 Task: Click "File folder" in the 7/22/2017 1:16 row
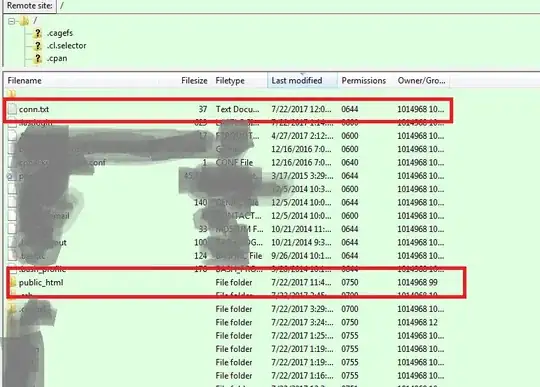(x=234, y=376)
